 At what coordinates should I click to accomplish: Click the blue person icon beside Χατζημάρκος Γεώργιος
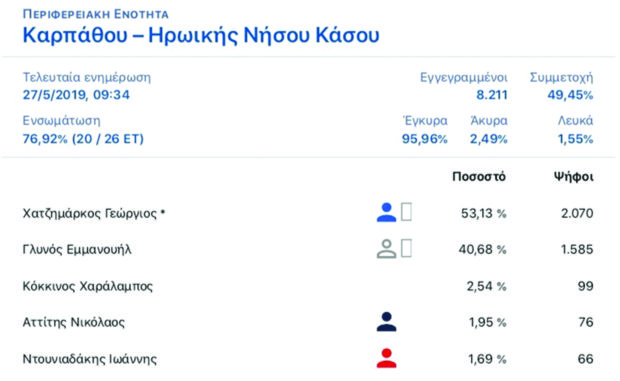click(386, 212)
